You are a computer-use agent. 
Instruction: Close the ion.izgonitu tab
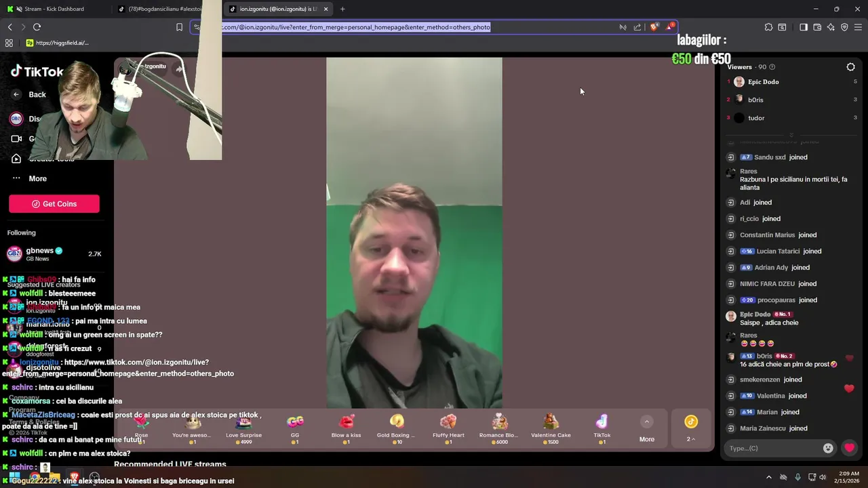(326, 9)
